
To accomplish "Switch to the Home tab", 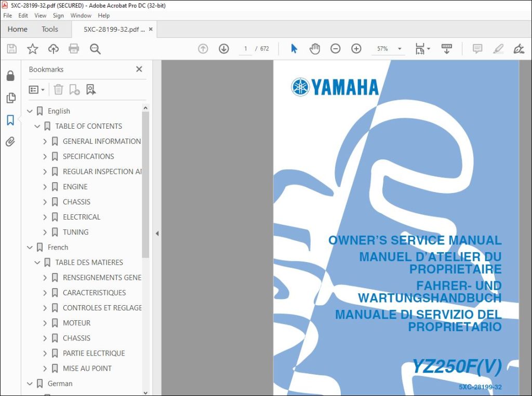I will (x=17, y=29).
